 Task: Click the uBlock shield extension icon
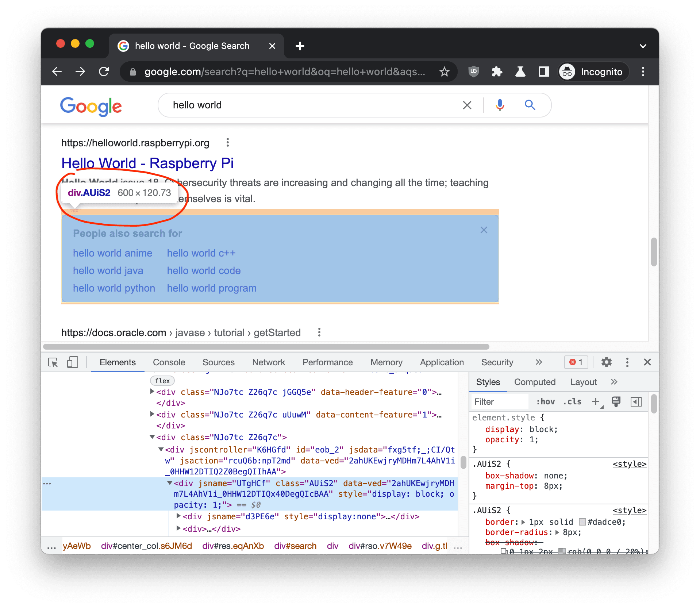click(473, 72)
